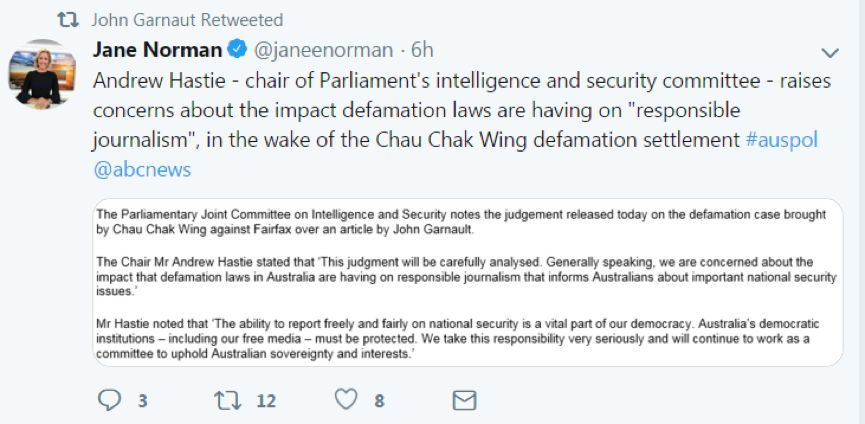Open the @abcnews mention
This screenshot has height=424, width=865.
point(142,170)
